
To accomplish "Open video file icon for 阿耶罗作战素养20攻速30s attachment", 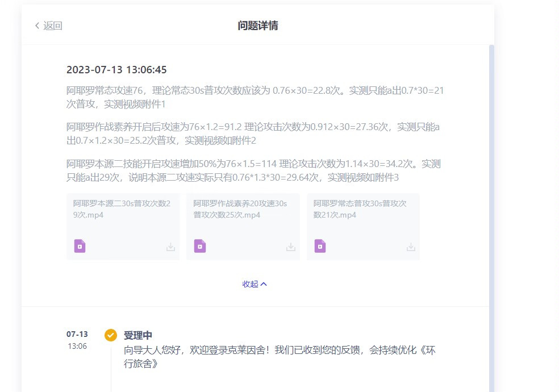I will tap(200, 246).
